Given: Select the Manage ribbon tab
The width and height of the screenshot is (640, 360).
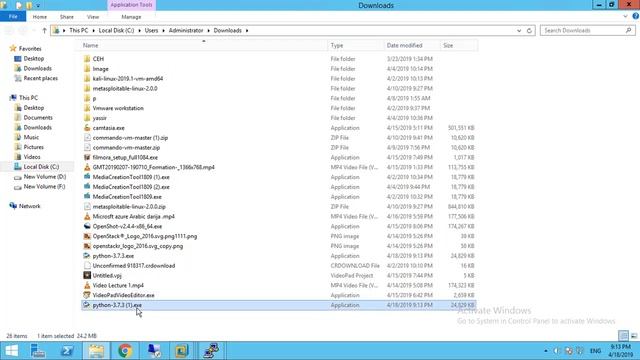Looking at the screenshot, I should pyautogui.click(x=131, y=17).
